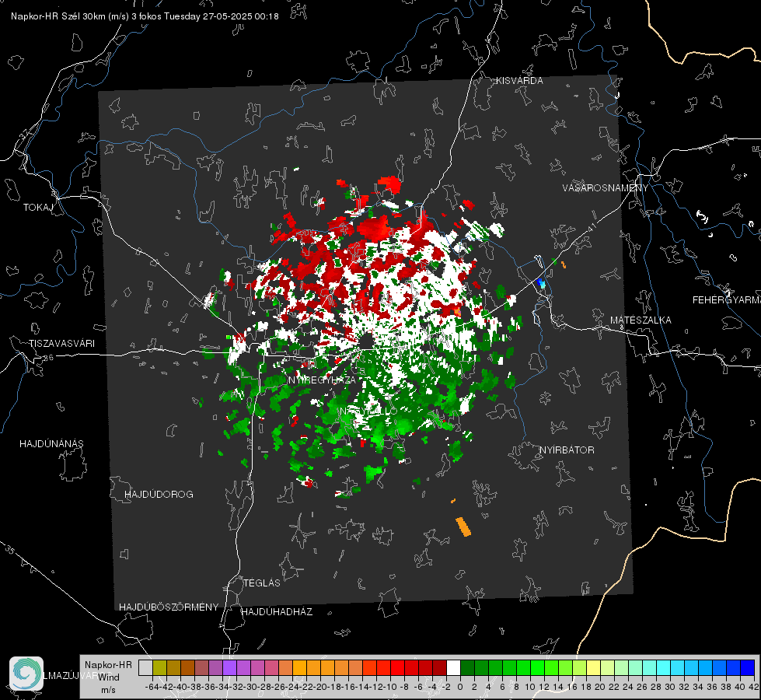Click the legend value 0
Screen dimensions: 761x700
pos(460,687)
